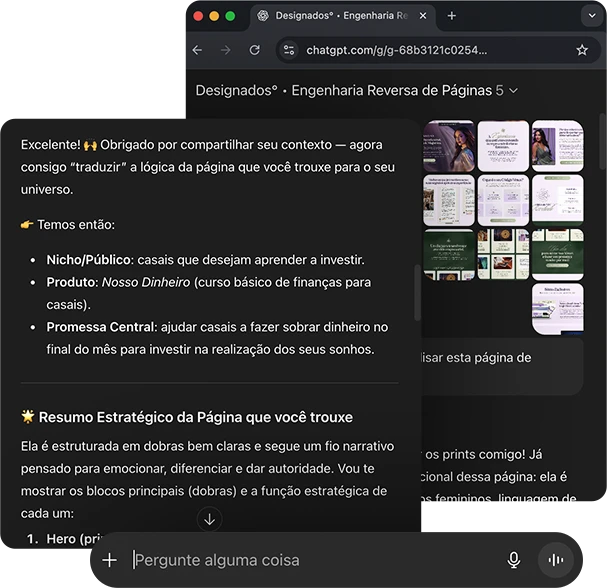This screenshot has width=607, height=588.
Task: Expand the Designados GPT model dropdown
Action: point(513,91)
